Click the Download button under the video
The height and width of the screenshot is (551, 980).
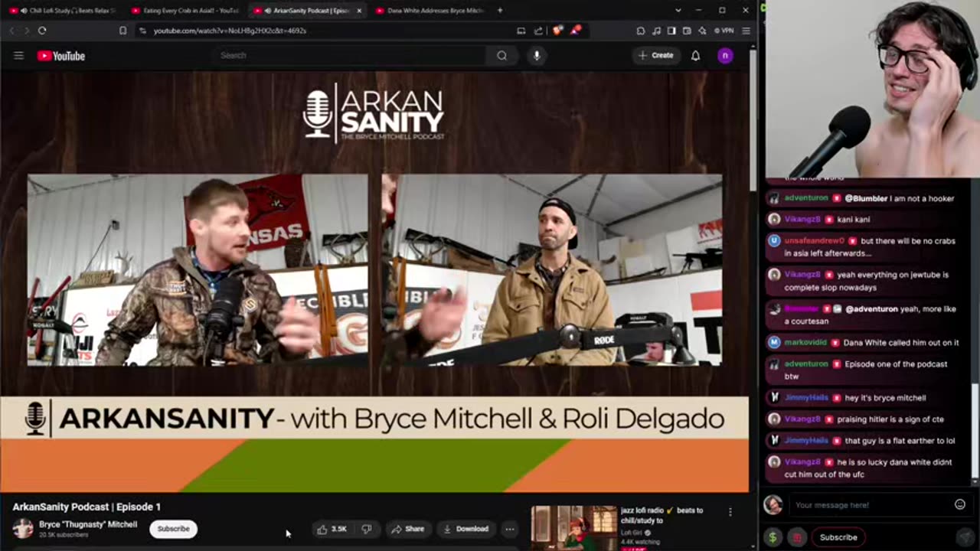click(x=465, y=529)
